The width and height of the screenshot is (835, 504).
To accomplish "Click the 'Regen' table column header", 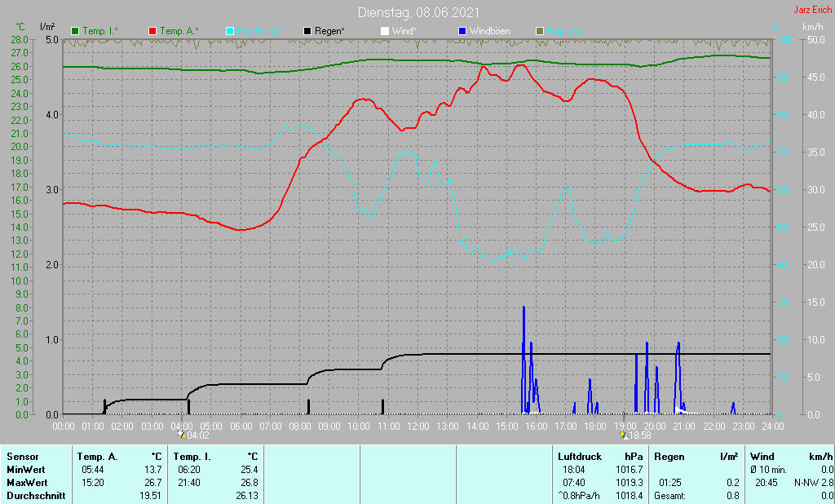I will tap(669, 457).
